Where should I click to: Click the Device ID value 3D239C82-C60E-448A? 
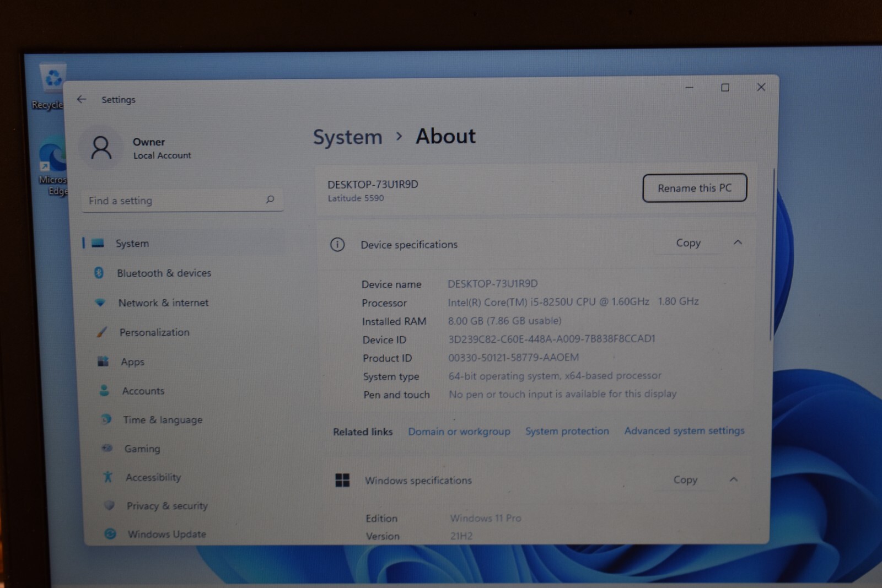tap(552, 339)
